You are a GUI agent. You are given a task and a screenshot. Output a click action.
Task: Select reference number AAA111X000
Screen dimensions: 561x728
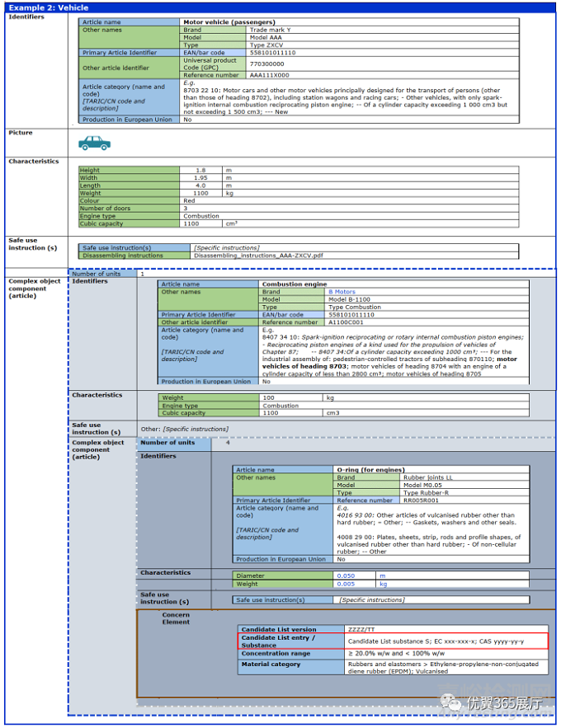(270, 74)
